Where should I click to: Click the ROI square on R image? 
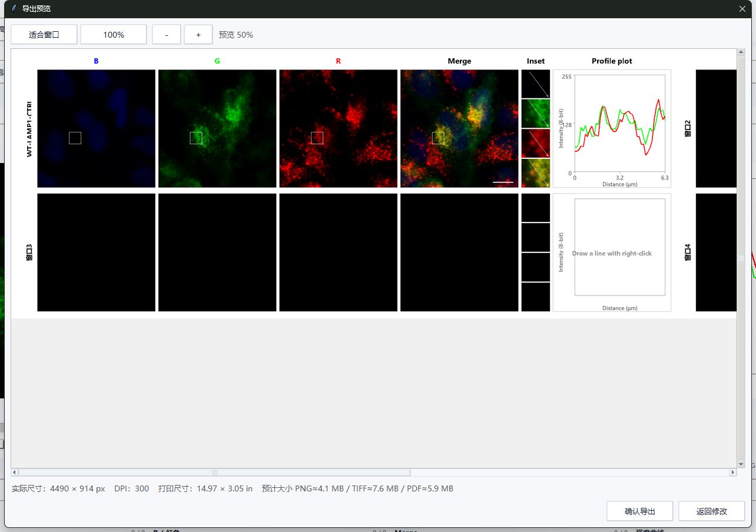point(317,138)
